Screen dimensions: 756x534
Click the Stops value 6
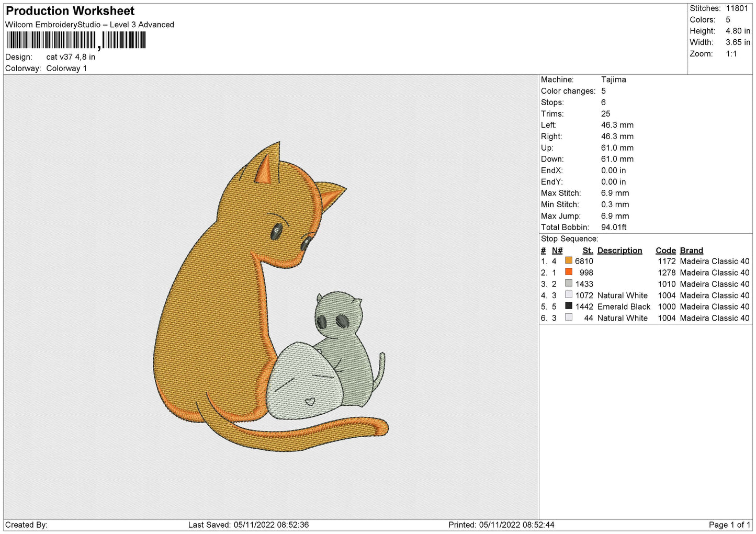point(603,103)
